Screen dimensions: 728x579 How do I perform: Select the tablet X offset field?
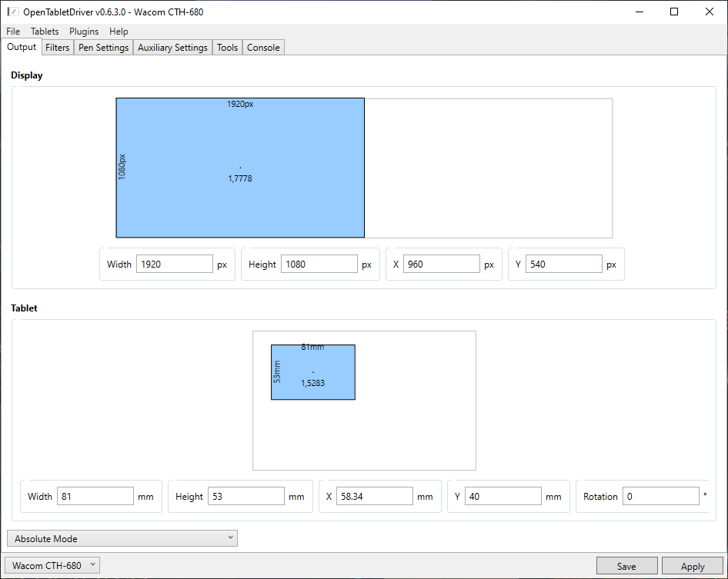tap(374, 496)
